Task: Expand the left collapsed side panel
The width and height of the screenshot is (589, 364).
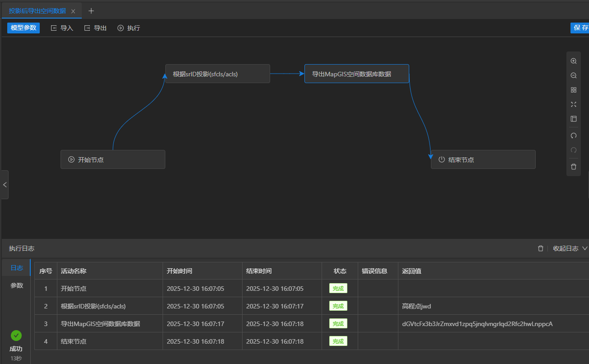Action: click(5, 185)
